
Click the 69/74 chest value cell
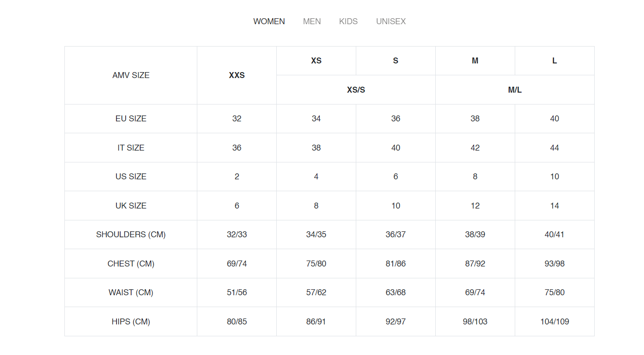point(237,264)
